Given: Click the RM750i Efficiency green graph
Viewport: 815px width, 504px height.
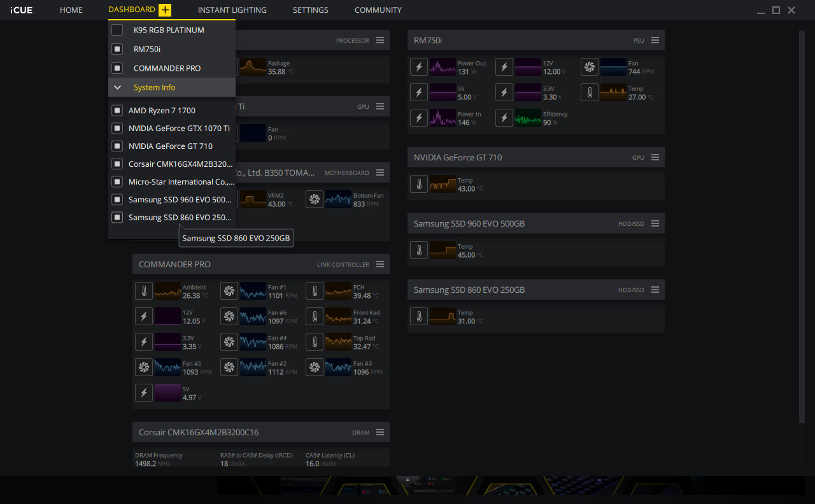Looking at the screenshot, I should point(528,118).
